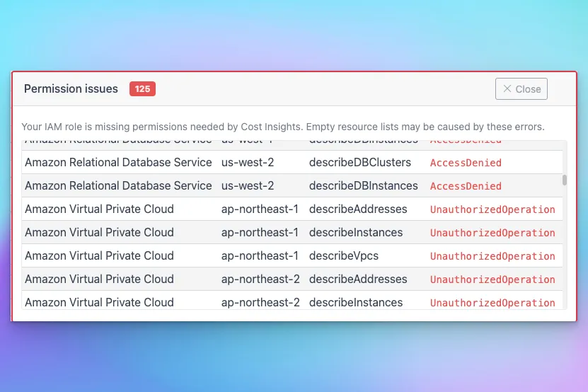
Task: Click Amazon Virtual Private Cloud in ap-northeast-1 describeAddresses row
Action: (99, 209)
